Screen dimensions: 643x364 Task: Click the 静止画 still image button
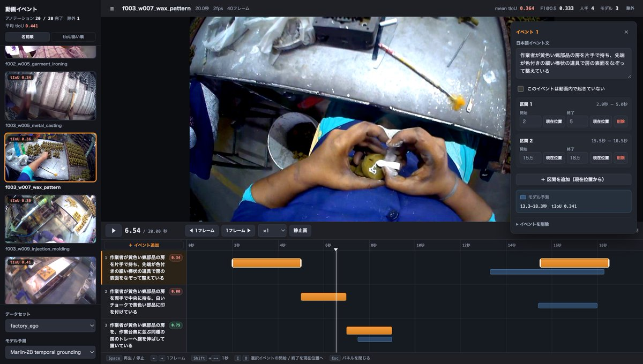click(x=300, y=231)
